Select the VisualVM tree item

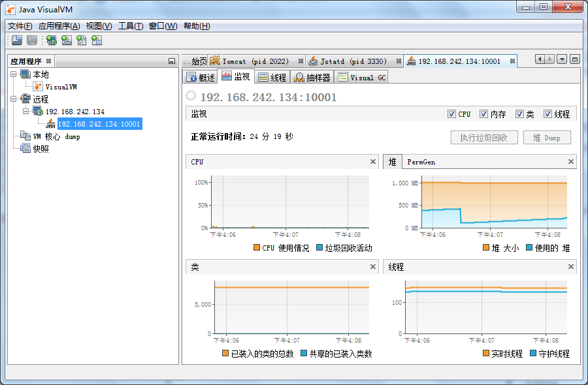point(61,87)
